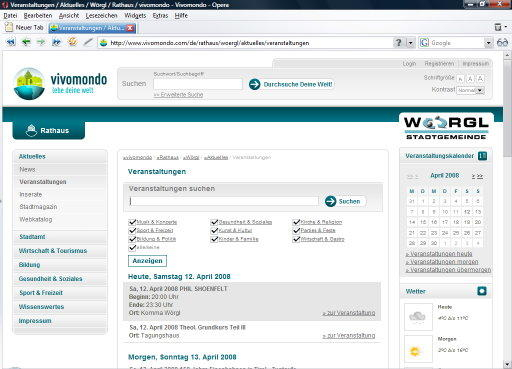
Task: Open the trash icon dropdown arrow
Action: [x=506, y=27]
